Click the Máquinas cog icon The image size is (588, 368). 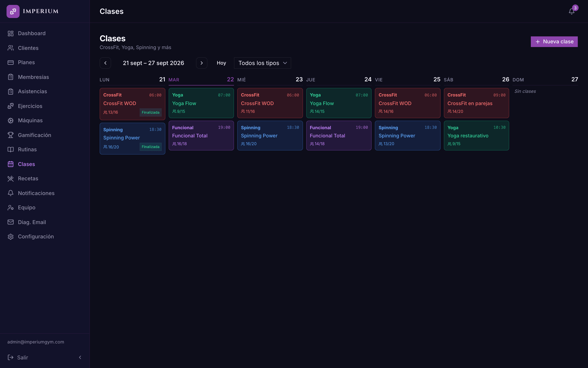point(10,120)
